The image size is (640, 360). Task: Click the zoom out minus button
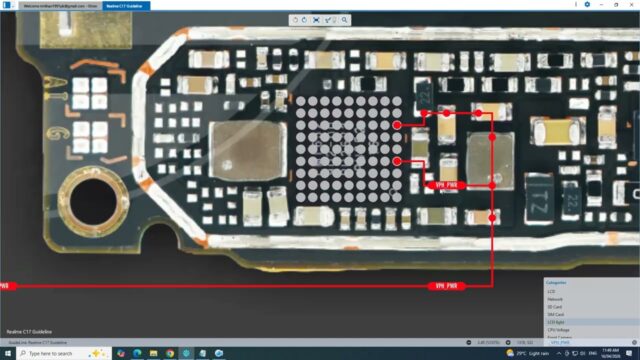(469, 343)
